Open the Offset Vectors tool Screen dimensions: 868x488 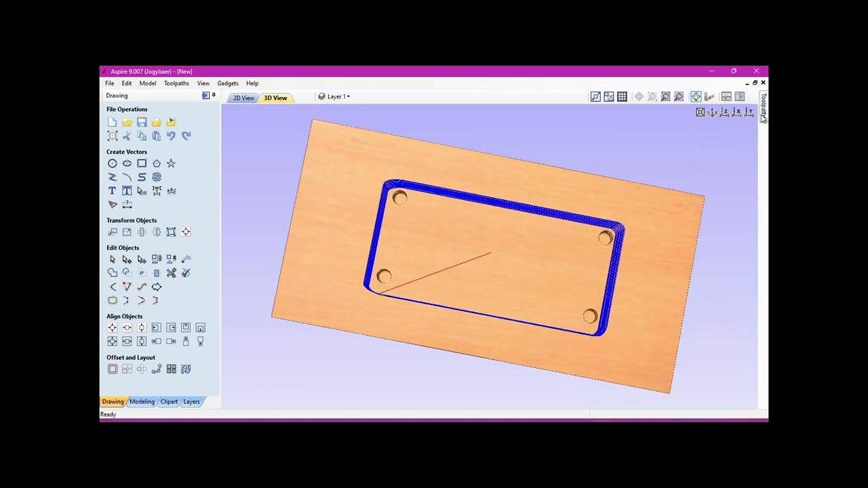[x=112, y=369]
